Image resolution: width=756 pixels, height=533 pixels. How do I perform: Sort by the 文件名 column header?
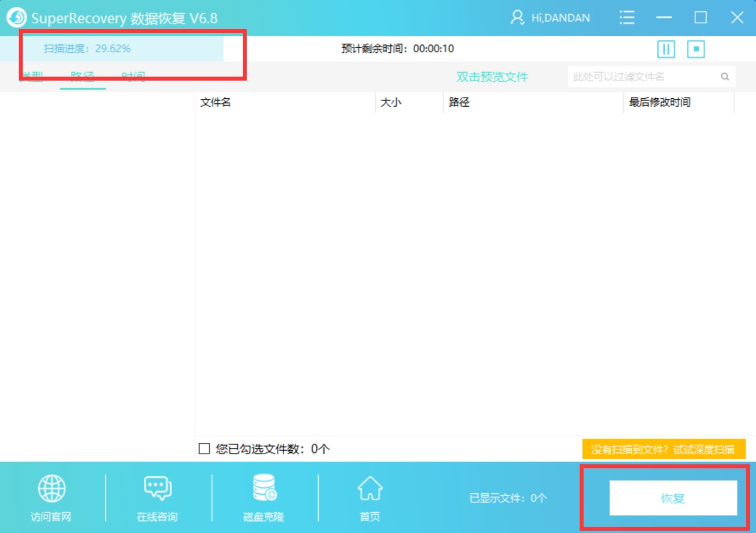216,102
